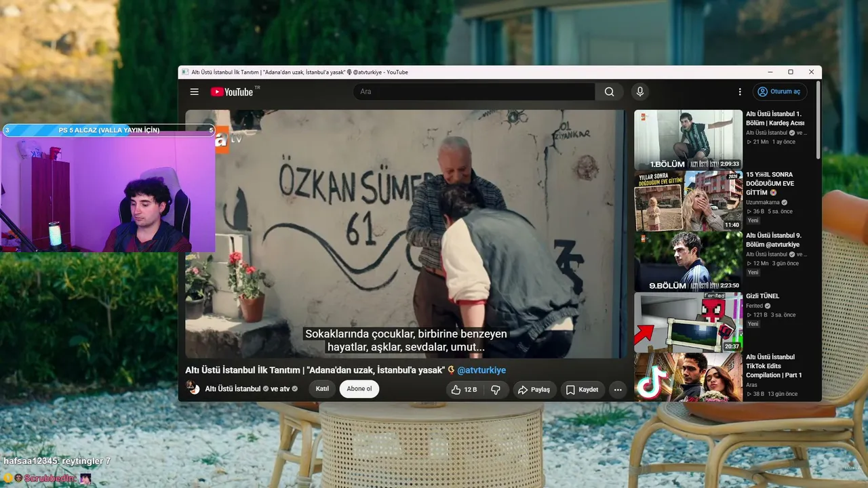Subscribe with the Abone ol button
868x488 pixels.
coord(359,389)
